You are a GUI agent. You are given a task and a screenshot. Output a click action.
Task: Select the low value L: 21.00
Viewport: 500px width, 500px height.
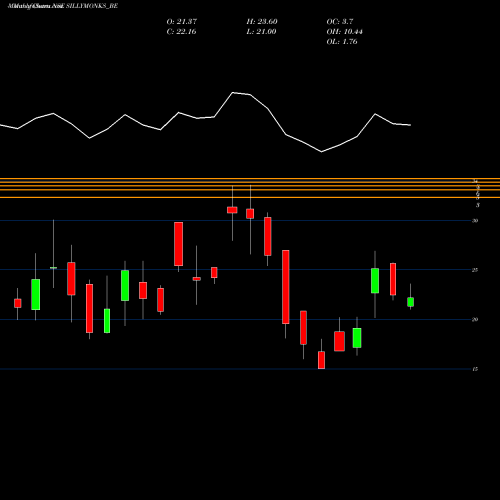[x=261, y=32]
